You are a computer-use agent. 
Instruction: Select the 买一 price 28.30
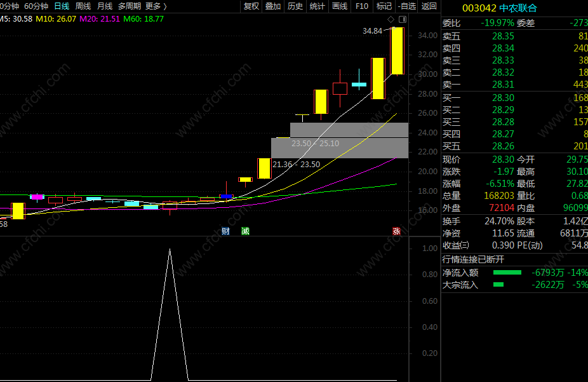pyautogui.click(x=504, y=98)
